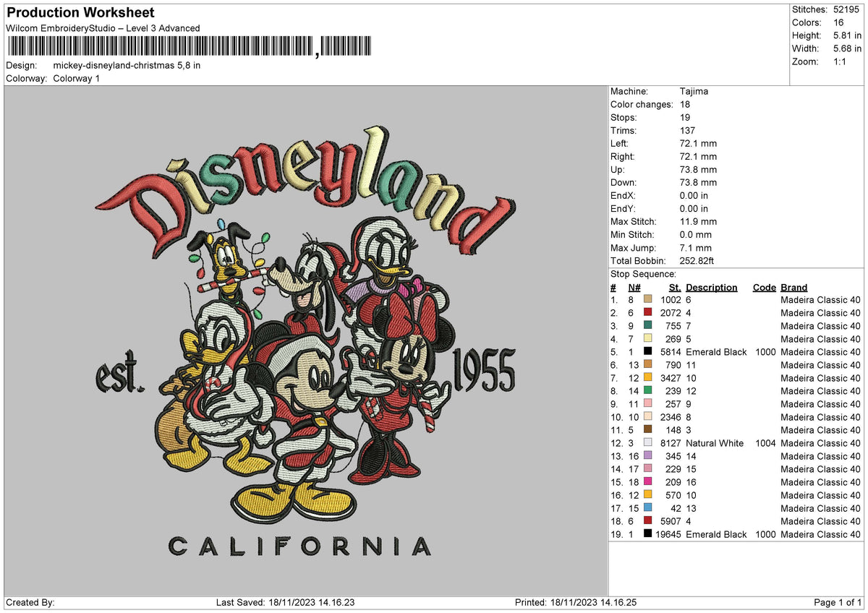Click the 'Brand' column header
This screenshot has height=613, width=868.
point(794,287)
